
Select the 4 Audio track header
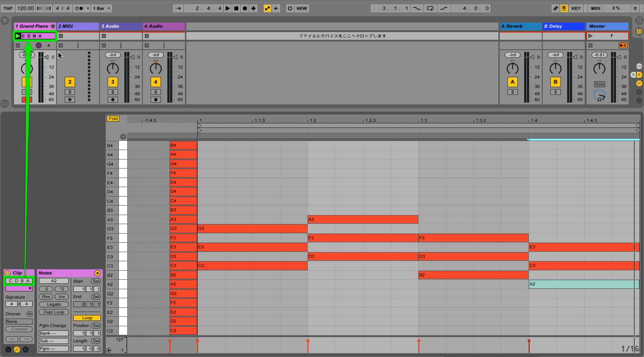click(x=164, y=26)
